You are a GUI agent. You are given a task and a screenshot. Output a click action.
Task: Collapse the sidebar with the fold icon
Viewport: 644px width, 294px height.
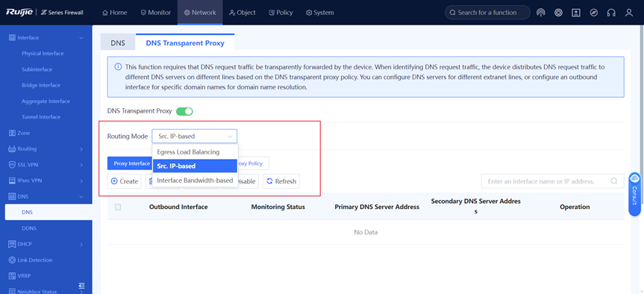point(82,285)
